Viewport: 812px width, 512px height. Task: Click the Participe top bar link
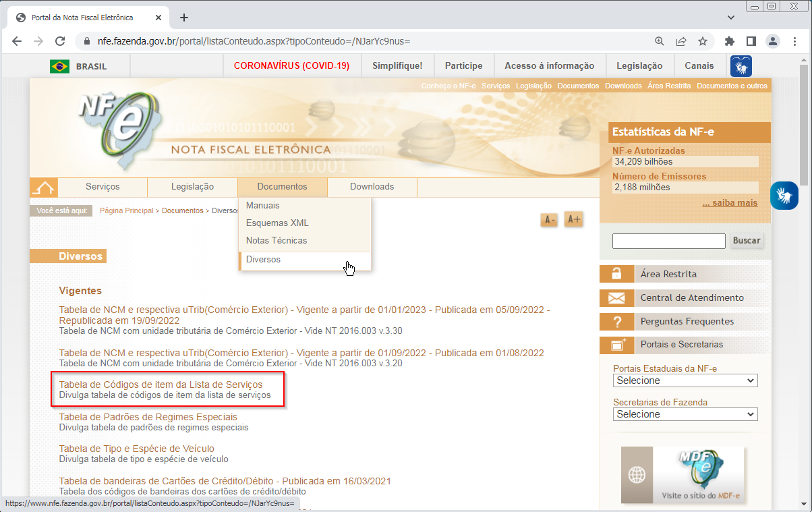(463, 66)
